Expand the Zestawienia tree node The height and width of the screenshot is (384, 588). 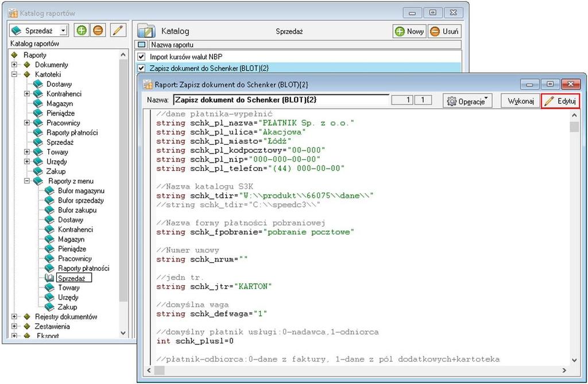(14, 326)
